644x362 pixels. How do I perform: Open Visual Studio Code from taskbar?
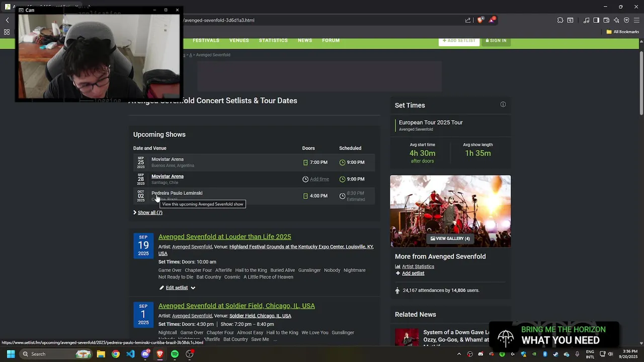click(130, 354)
